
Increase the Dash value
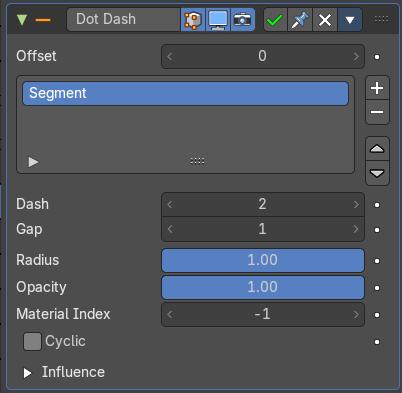click(356, 204)
